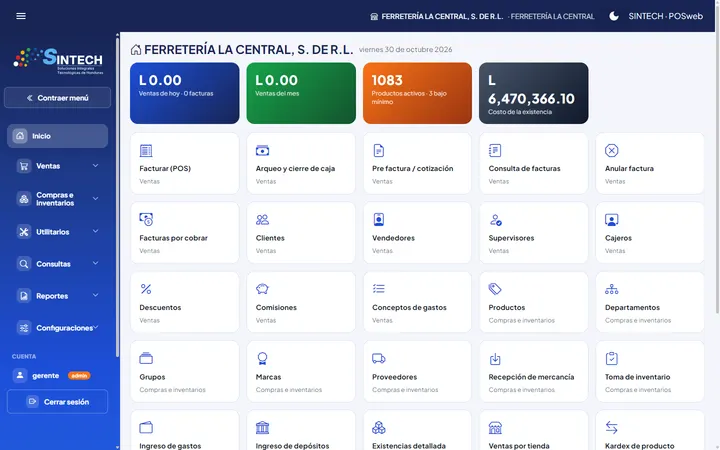
Task: Click Reportes document icon in sidebar
Action: pyautogui.click(x=23, y=296)
